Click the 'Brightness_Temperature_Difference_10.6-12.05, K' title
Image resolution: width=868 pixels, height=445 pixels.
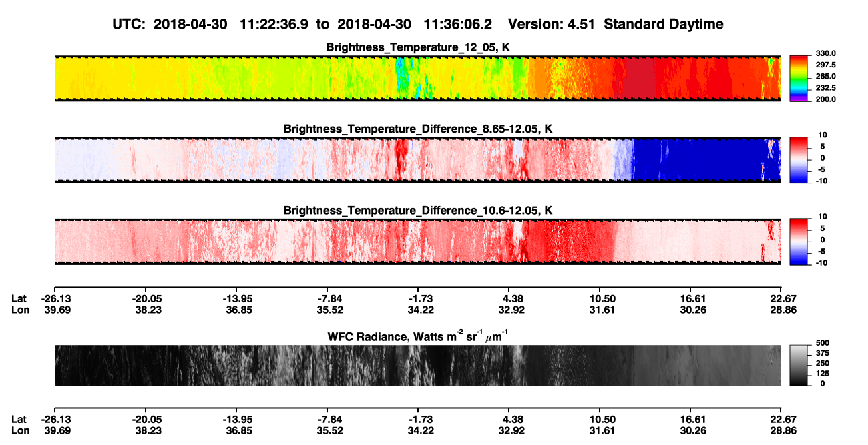pos(418,211)
